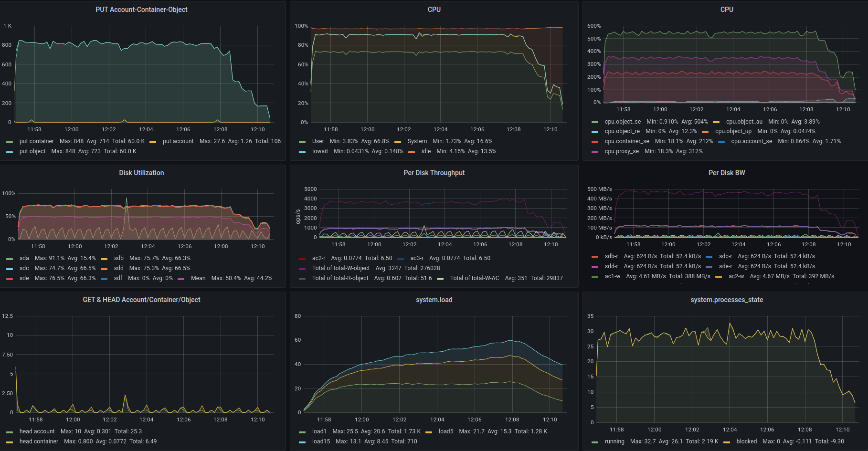Toggle the Mean series in Disk Utilization
The height and width of the screenshot is (451, 868).
click(x=198, y=278)
